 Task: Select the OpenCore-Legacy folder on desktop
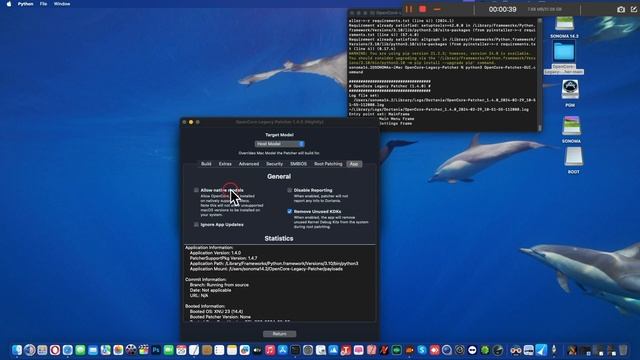pos(564,57)
